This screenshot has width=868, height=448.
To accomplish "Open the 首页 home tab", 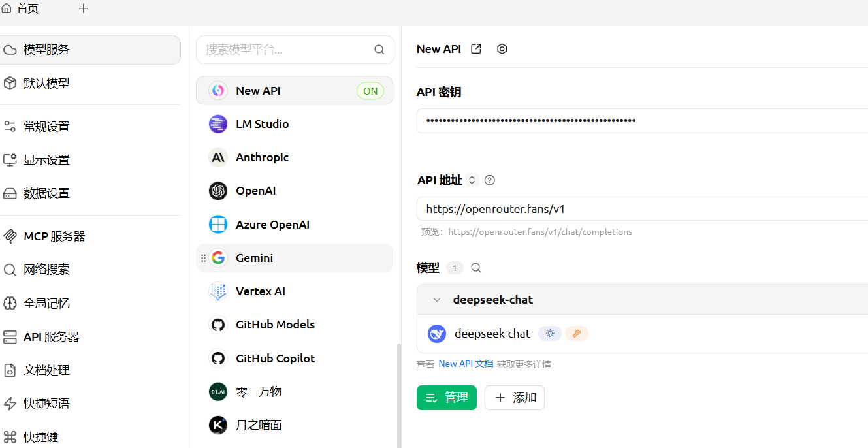I will click(20, 8).
